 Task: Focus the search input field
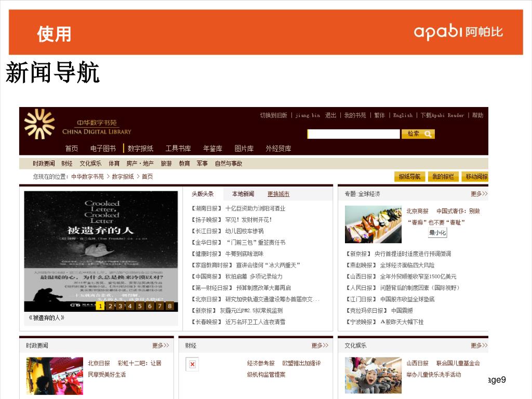[353, 134]
